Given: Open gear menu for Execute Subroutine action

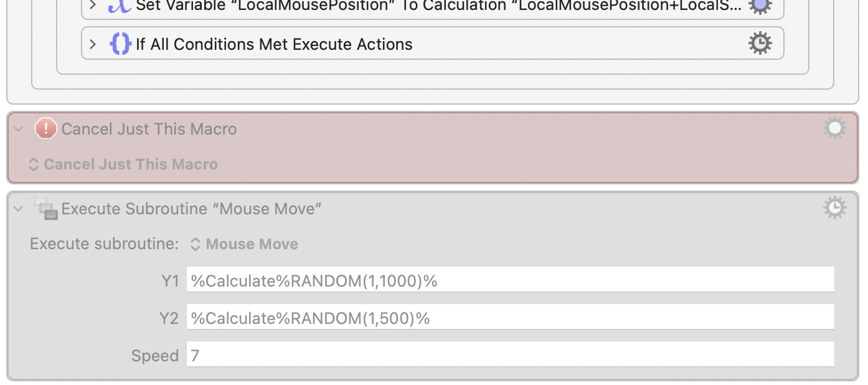Looking at the screenshot, I should [834, 207].
